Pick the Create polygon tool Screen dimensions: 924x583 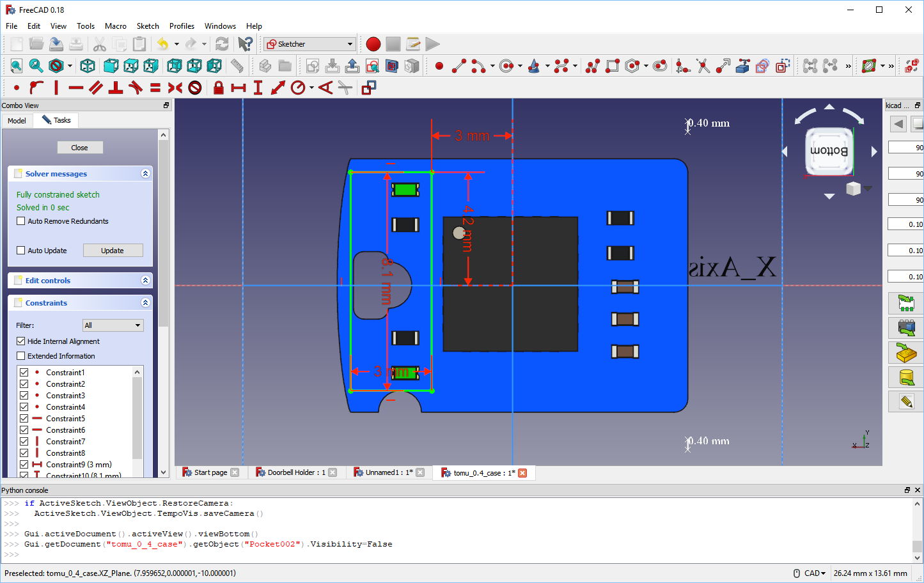tap(633, 66)
